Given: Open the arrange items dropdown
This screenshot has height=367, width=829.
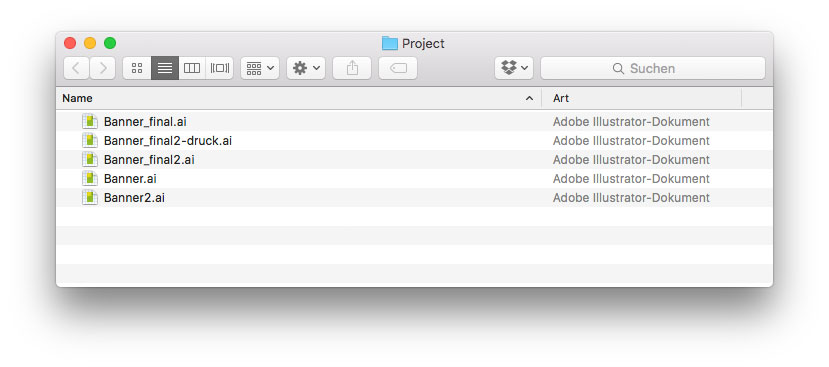Looking at the screenshot, I should pyautogui.click(x=260, y=68).
